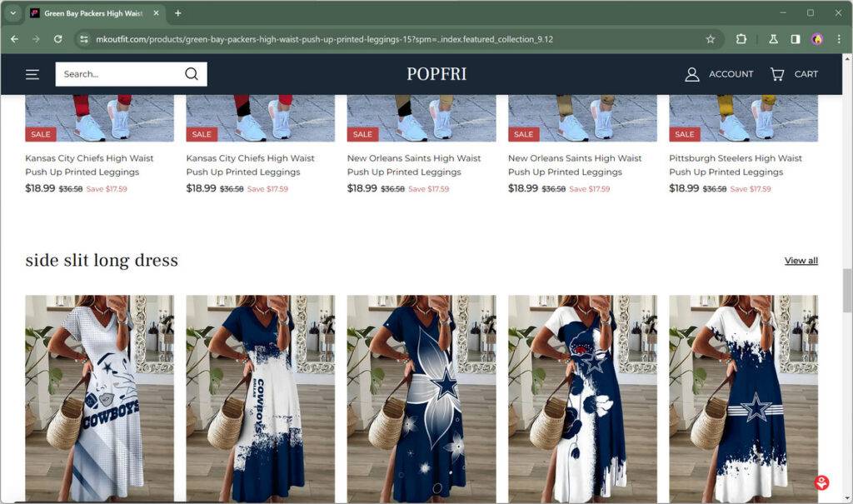Open the shopping cart icon

(777, 74)
